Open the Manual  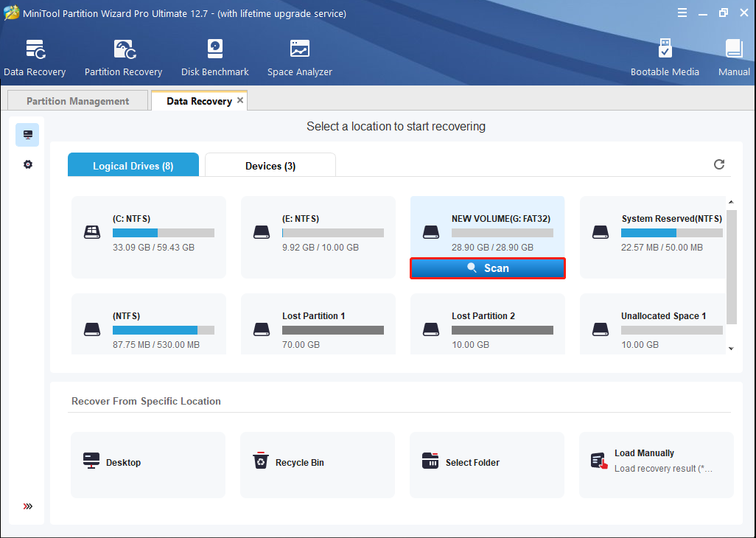(734, 57)
